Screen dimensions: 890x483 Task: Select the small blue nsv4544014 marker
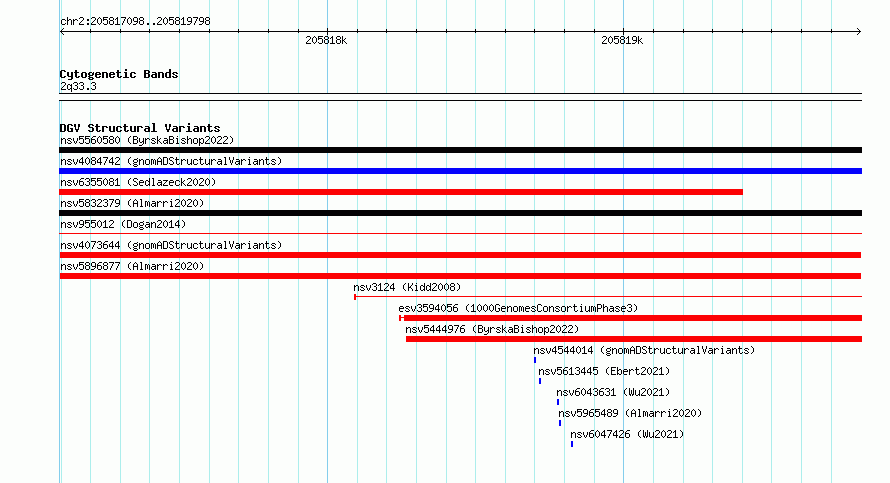click(535, 360)
